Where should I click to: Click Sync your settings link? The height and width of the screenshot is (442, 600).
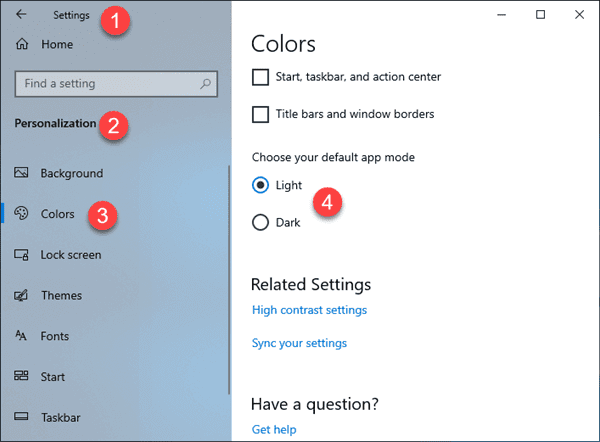coord(299,343)
